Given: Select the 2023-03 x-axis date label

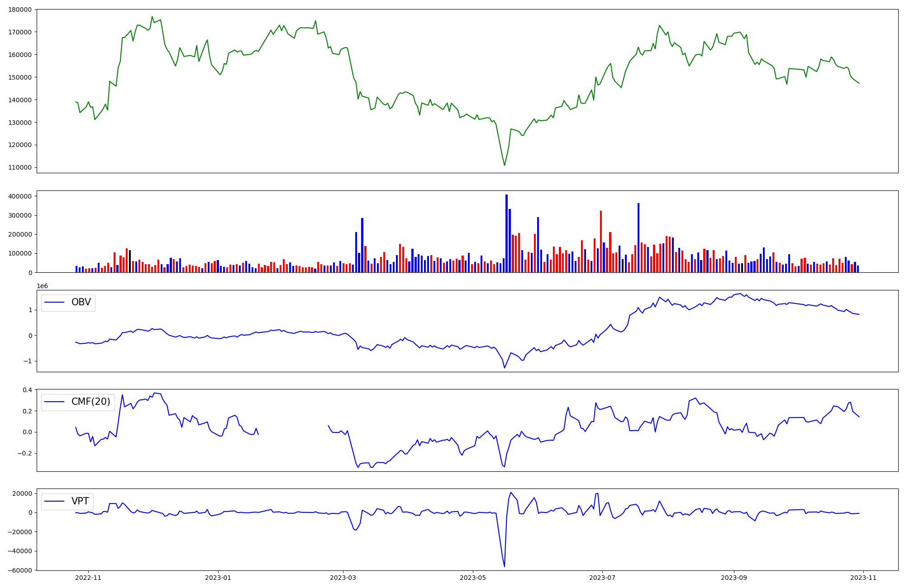Looking at the screenshot, I should point(343,578).
